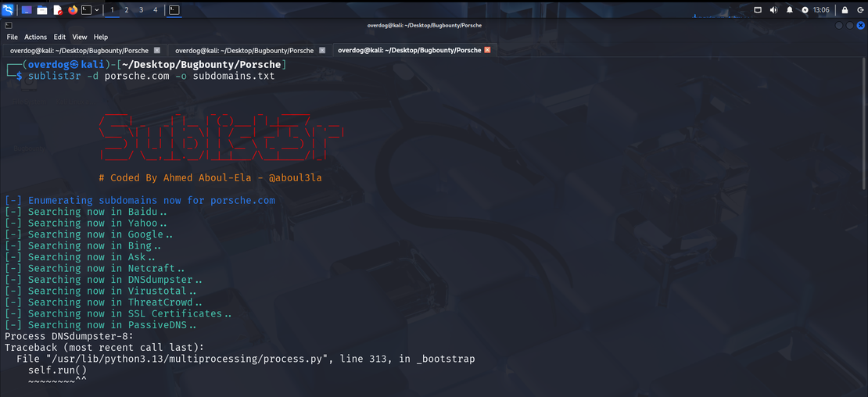This screenshot has width=868, height=397.
Task: Click the display settings tray icon
Action: pos(757,10)
